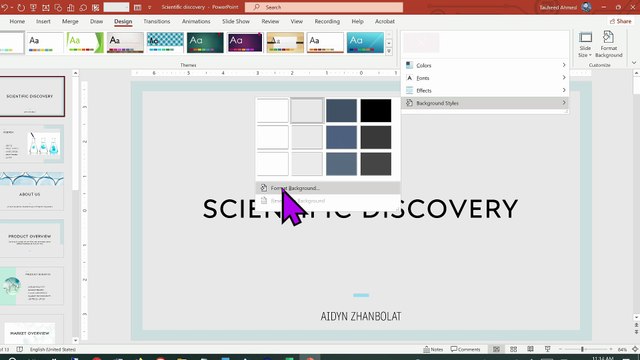Click the Undo icon in quick access toolbar
Viewport: 640px width, 360px height.
tap(4, 7)
